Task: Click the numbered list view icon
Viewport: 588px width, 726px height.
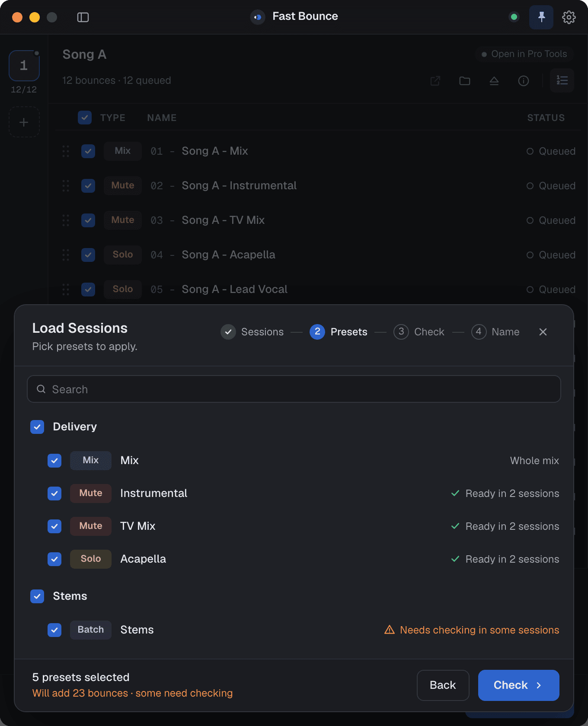Action: 562,80
